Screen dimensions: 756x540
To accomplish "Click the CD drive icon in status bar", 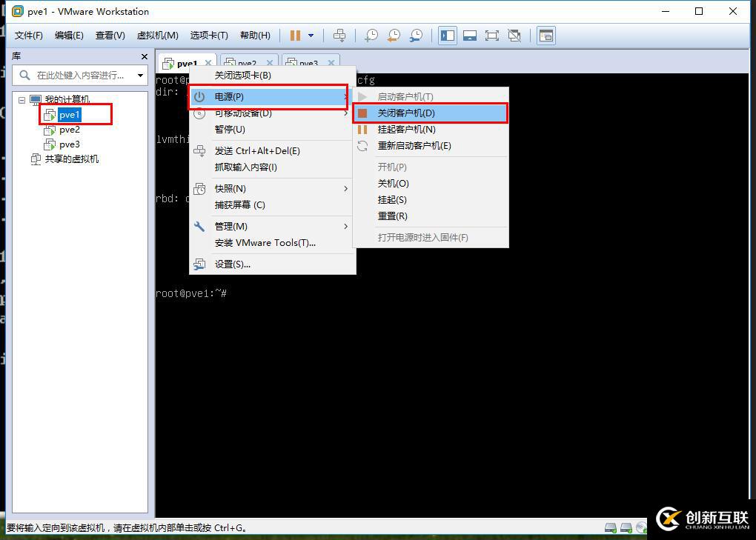I will [641, 527].
